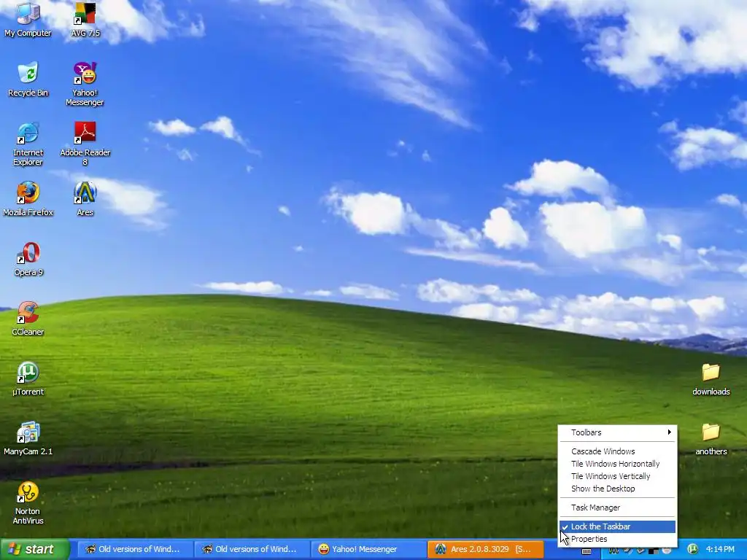Select Adobe Reader 8 shortcut
This screenshot has height=560, width=747.
pyautogui.click(x=85, y=144)
